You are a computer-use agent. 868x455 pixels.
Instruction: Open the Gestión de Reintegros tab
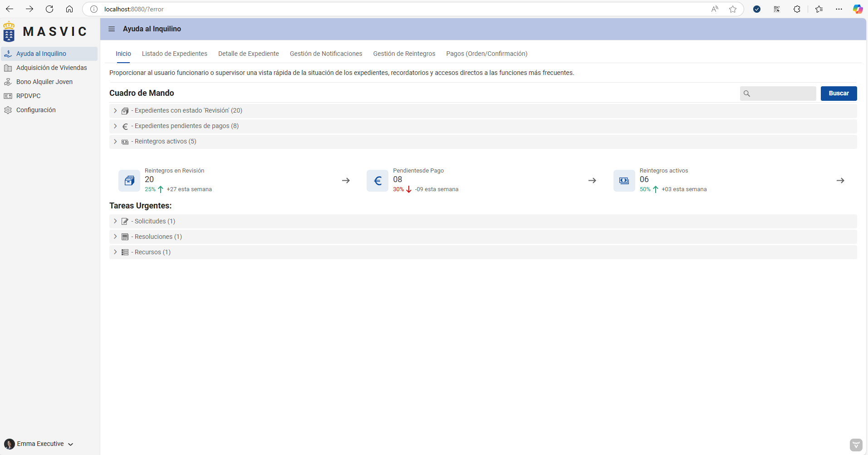pyautogui.click(x=404, y=54)
